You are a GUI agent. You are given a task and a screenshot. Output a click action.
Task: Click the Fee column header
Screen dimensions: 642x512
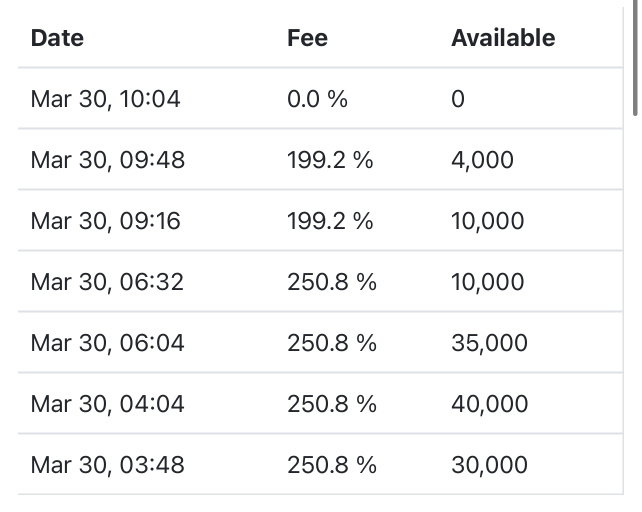click(x=307, y=38)
